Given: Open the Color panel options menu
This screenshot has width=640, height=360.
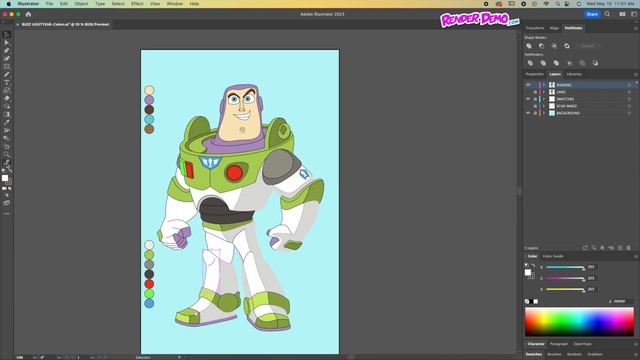Looking at the screenshot, I should [636, 256].
